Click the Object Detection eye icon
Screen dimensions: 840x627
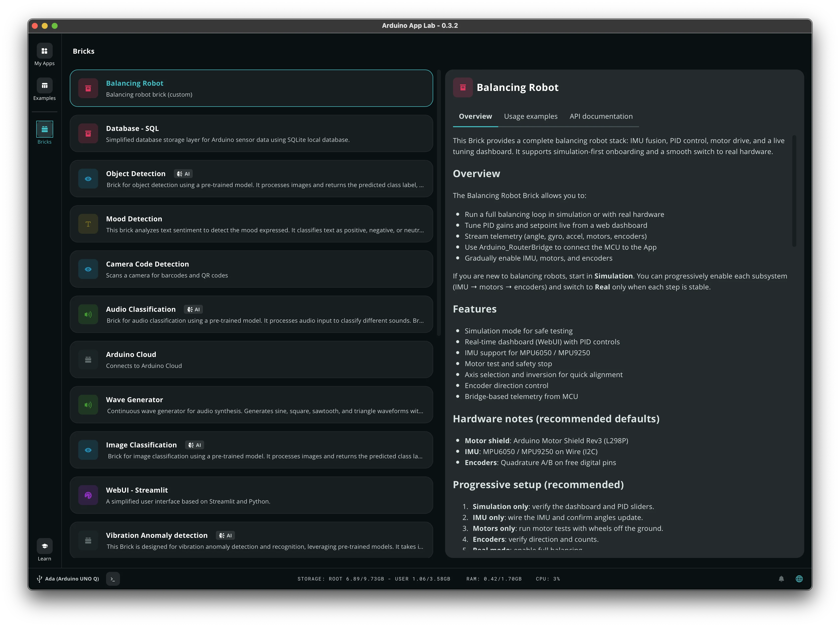[x=88, y=179]
